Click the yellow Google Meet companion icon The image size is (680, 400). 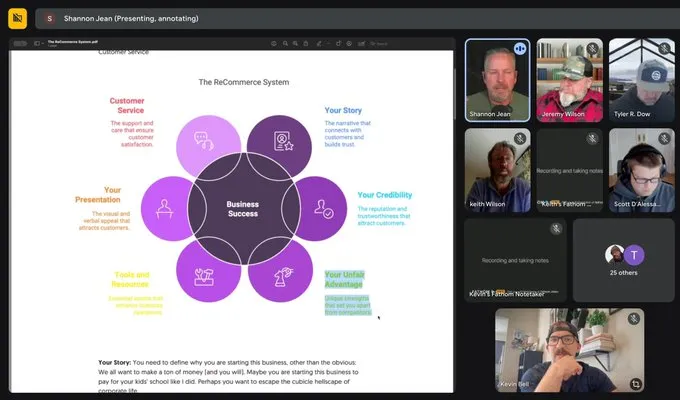click(17, 18)
